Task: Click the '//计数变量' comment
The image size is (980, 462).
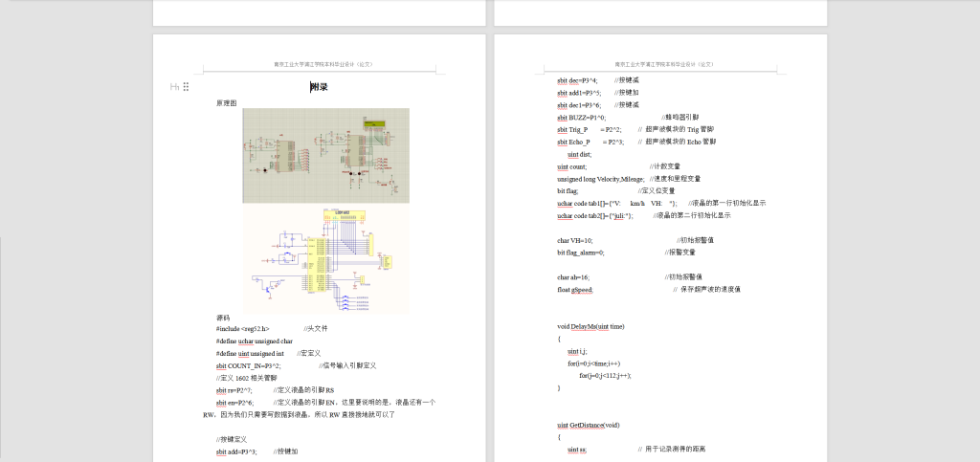Action: [664, 166]
